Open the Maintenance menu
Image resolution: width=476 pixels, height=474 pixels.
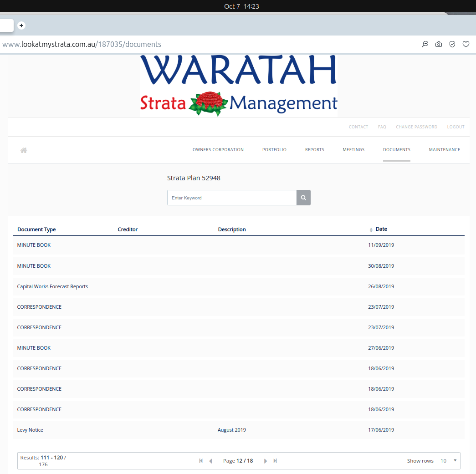click(x=445, y=150)
